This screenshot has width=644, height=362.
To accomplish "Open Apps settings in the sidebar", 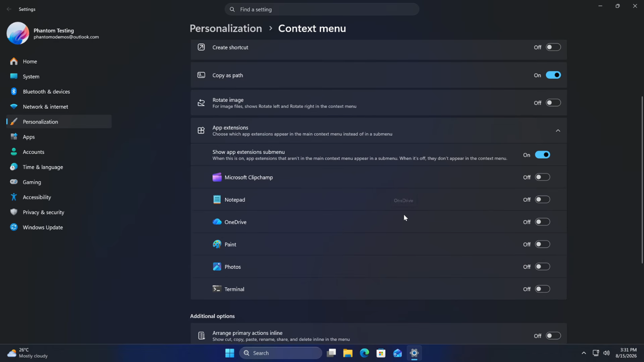I will coord(59,137).
